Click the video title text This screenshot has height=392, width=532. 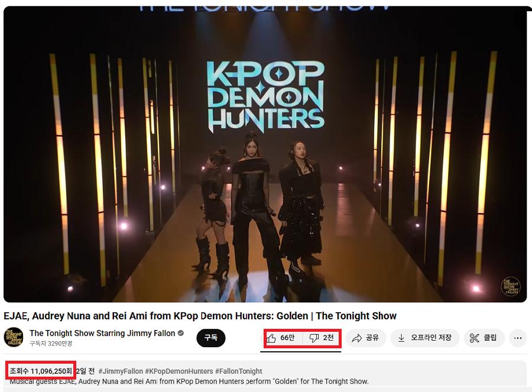pos(200,316)
